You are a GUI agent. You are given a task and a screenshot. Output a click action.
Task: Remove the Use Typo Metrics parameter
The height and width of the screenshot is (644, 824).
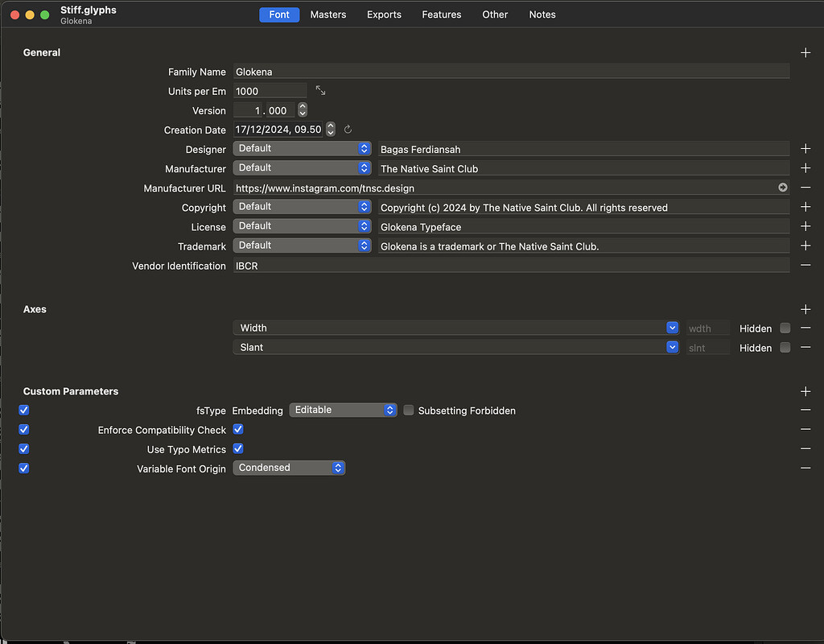(805, 449)
